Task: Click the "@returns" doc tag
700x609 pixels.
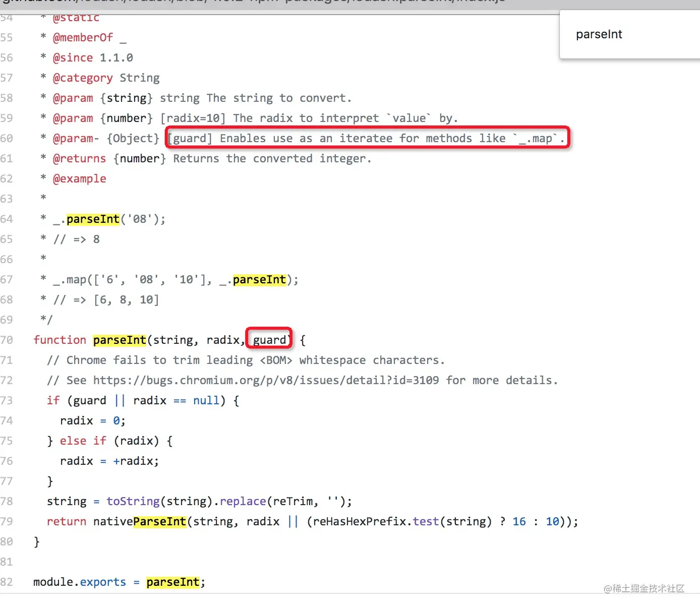Action: coord(80,158)
